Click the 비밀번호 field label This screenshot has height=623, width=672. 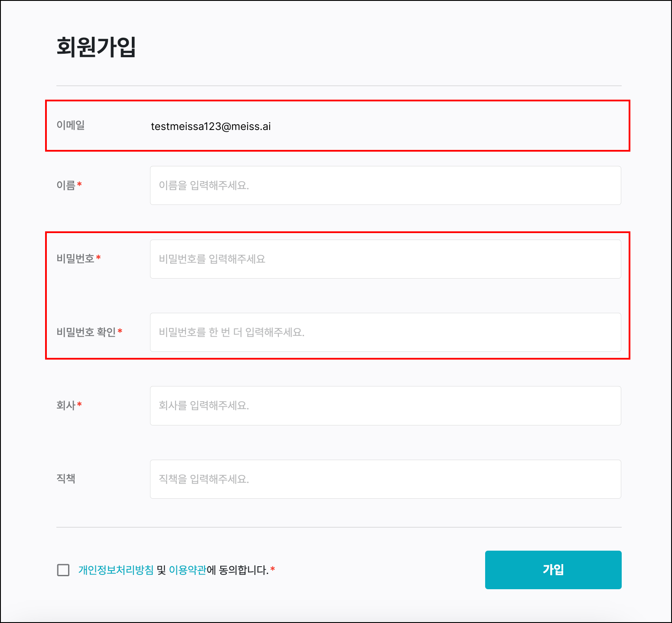point(75,259)
